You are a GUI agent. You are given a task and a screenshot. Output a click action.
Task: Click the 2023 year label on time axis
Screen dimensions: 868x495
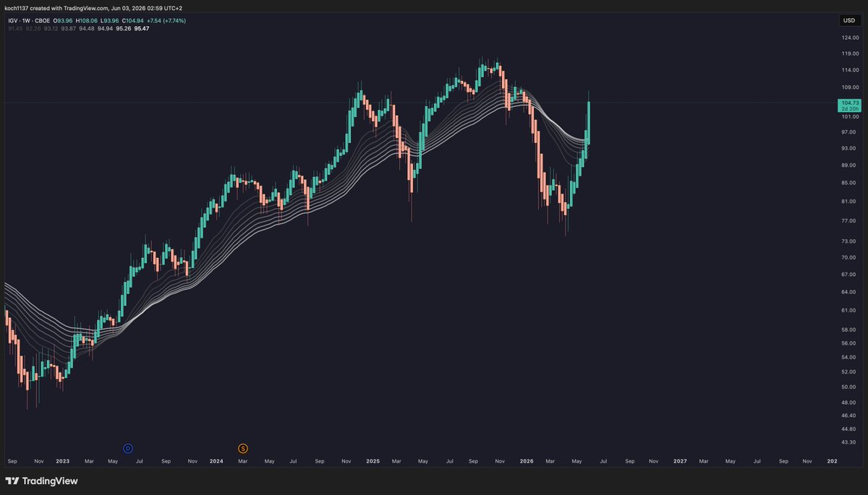coord(63,460)
